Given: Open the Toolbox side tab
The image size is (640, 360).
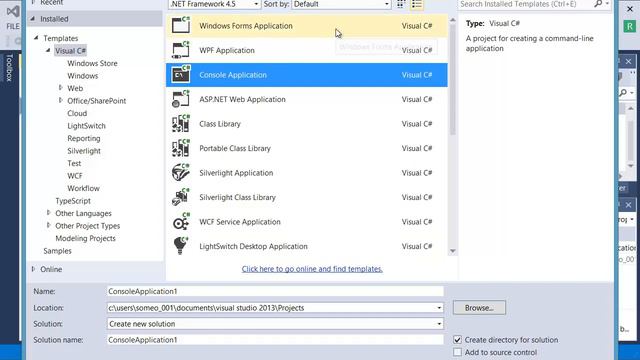Looking at the screenshot, I should point(9,67).
